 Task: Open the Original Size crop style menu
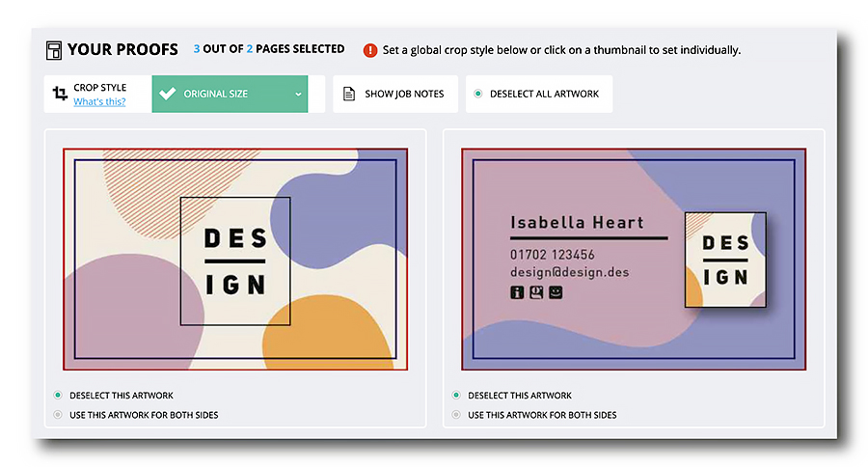click(230, 94)
